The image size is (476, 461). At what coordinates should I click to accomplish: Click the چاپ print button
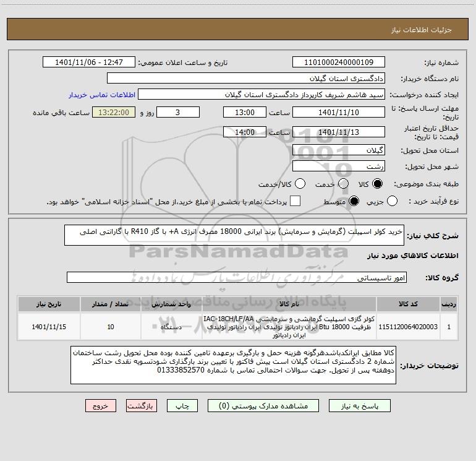[182, 406]
